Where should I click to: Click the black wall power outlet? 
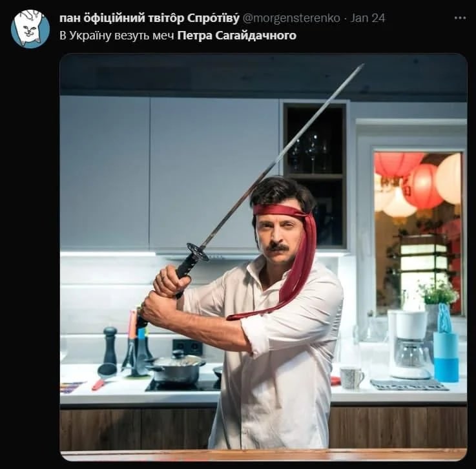[x=188, y=347]
